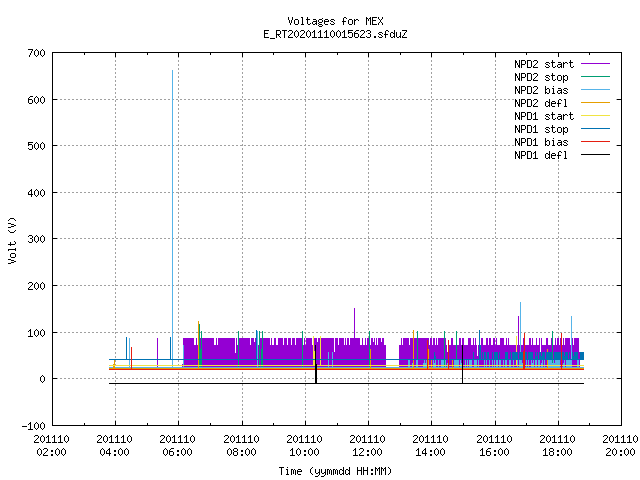Viewport: 640px width, 480px height.
Task: Click the 700 y-axis tick label
Action: (x=36, y=53)
